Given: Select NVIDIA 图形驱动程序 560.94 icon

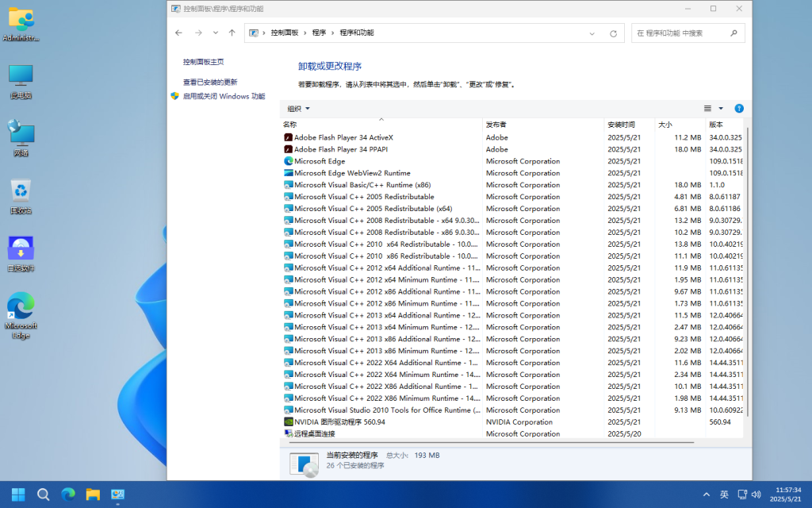Looking at the screenshot, I should point(289,422).
